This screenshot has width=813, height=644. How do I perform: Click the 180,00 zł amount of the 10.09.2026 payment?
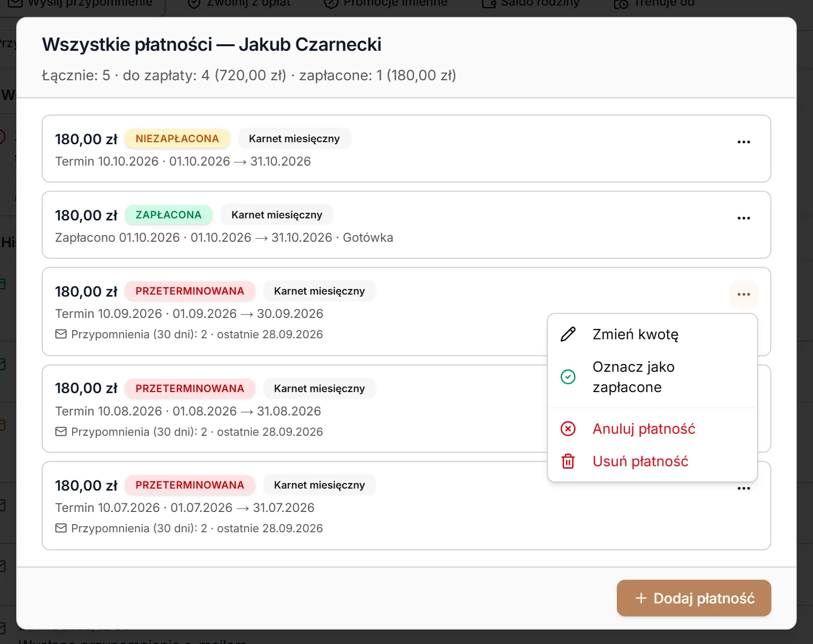(86, 292)
